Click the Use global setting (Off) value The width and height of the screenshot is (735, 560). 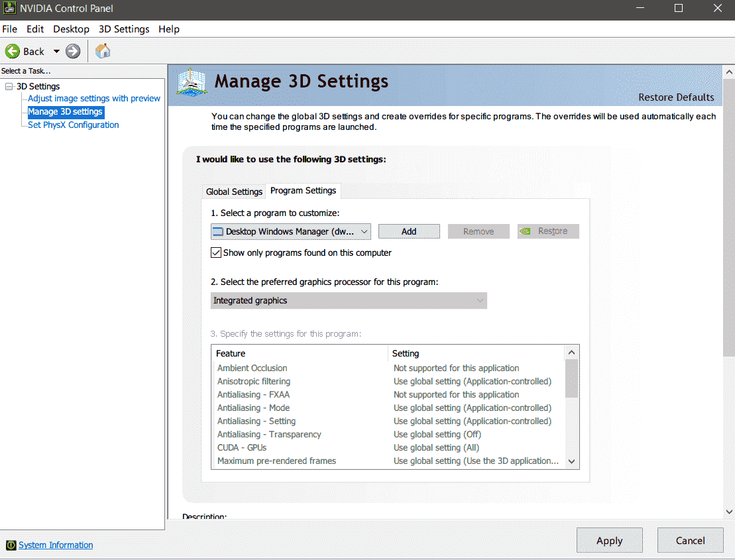coord(437,434)
